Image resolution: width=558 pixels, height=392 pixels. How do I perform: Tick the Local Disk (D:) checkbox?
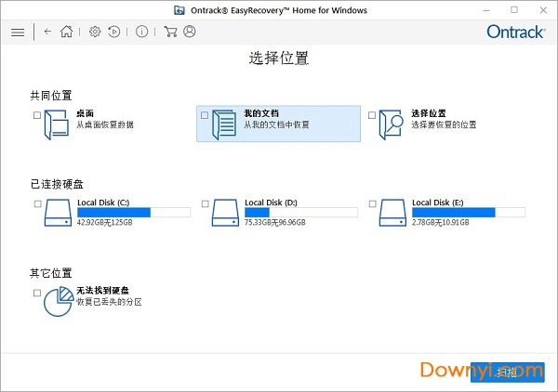point(205,203)
